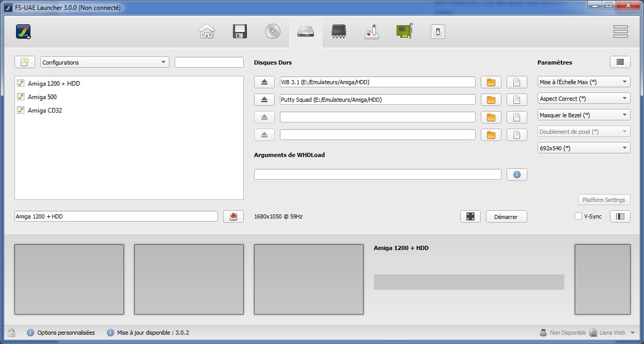
Task: Click the Platform Settings button
Action: [x=603, y=200]
